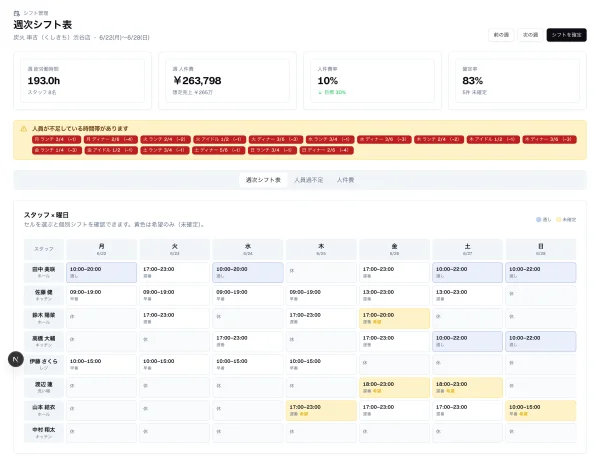The image size is (600, 470).
Task: Click the シフト管理 icon above the title
Action: coord(16,13)
